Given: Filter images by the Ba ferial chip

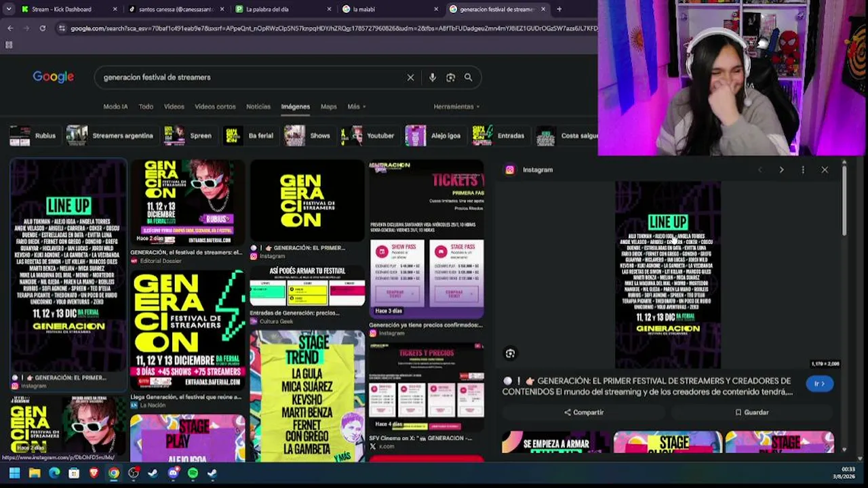Looking at the screenshot, I should coord(249,136).
